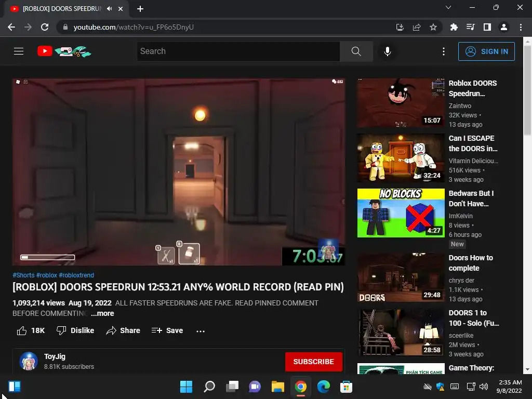Close the DOORS SPEEDRUN tab
Image resolution: width=532 pixels, height=399 pixels.
(121, 9)
